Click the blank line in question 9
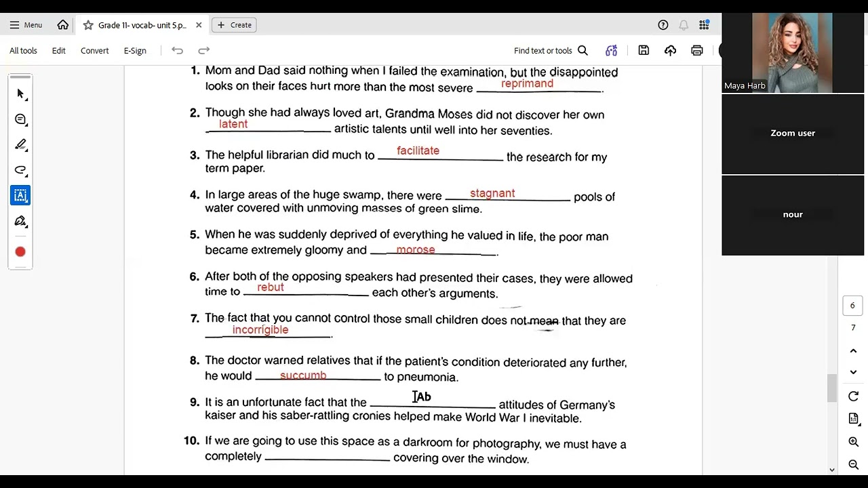The image size is (868, 488). [x=433, y=407]
